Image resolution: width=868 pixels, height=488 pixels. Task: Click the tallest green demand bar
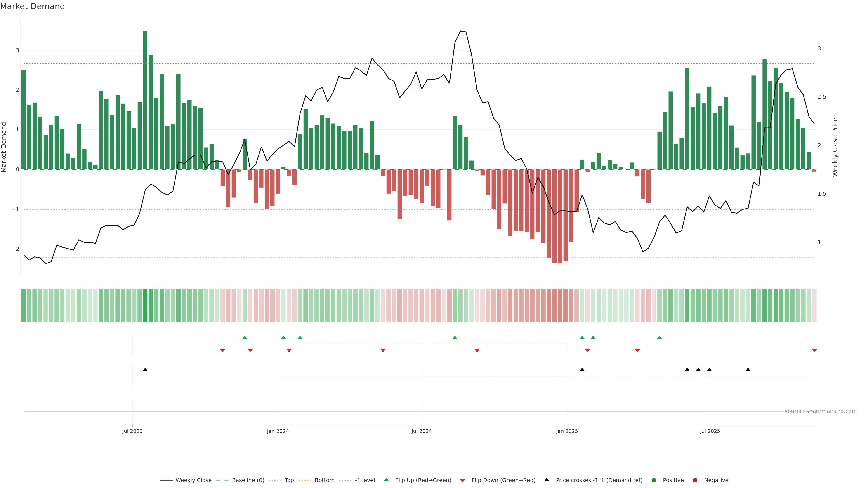click(145, 101)
